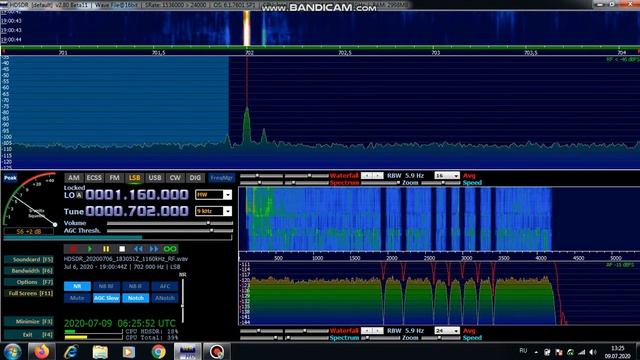Adjust the upper Zoom slider

tap(380, 183)
